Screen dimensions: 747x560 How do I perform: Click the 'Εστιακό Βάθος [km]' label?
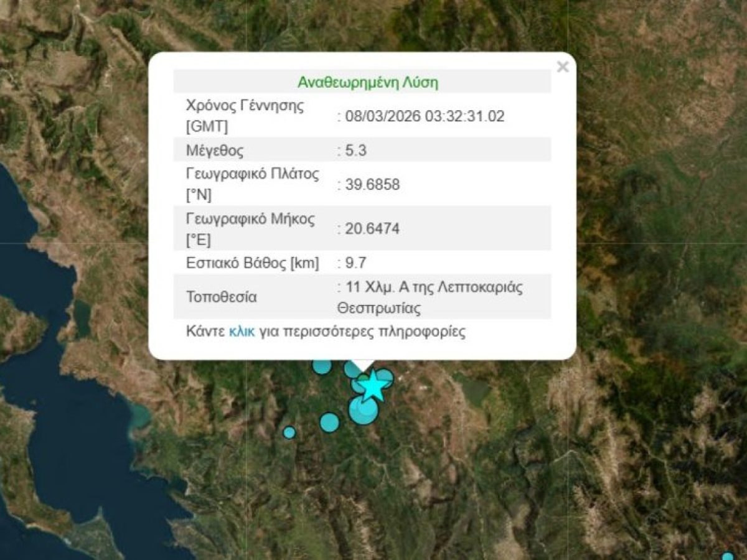pos(252,263)
